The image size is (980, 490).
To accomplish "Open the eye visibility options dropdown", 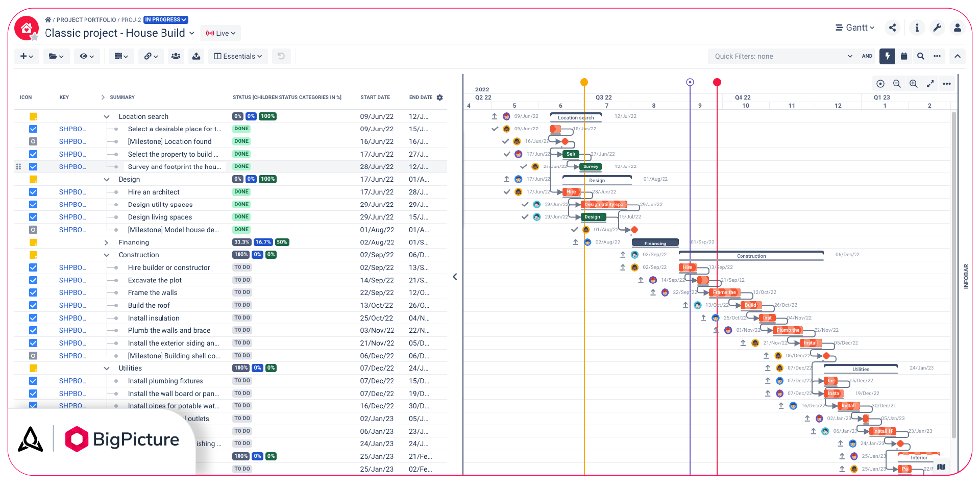I will [87, 56].
